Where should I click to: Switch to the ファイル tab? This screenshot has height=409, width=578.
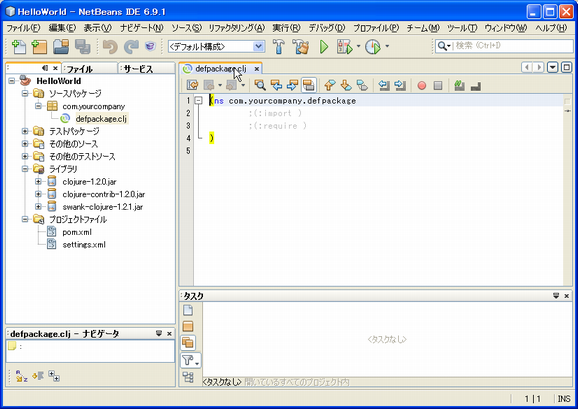point(90,69)
